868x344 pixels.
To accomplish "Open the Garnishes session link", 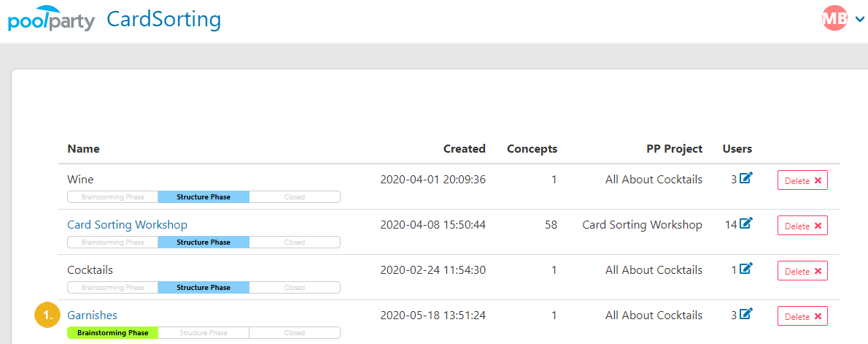I will tap(92, 316).
